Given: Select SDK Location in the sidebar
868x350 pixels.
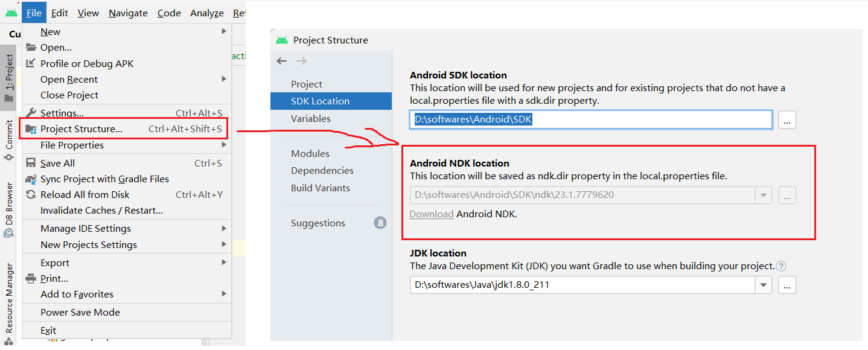Looking at the screenshot, I should pyautogui.click(x=331, y=101).
